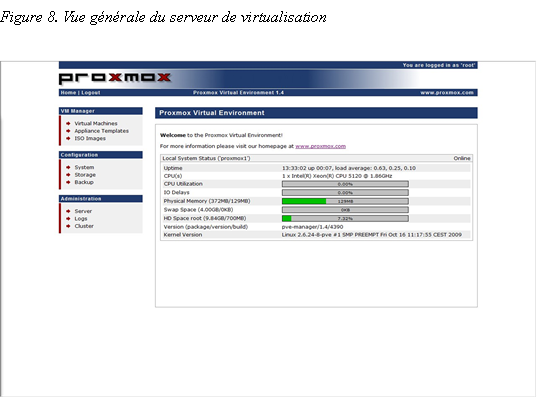Click the Local System Status header row
Viewport: 537px width, 402px height.
click(x=316, y=158)
